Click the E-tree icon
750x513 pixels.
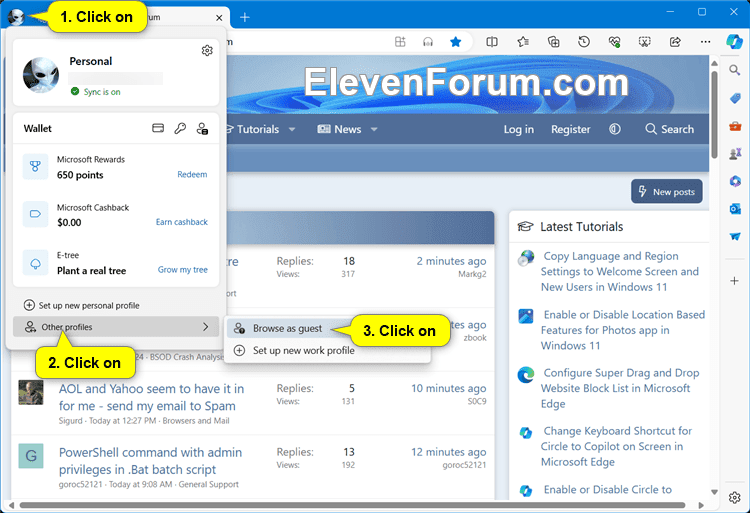[35, 262]
